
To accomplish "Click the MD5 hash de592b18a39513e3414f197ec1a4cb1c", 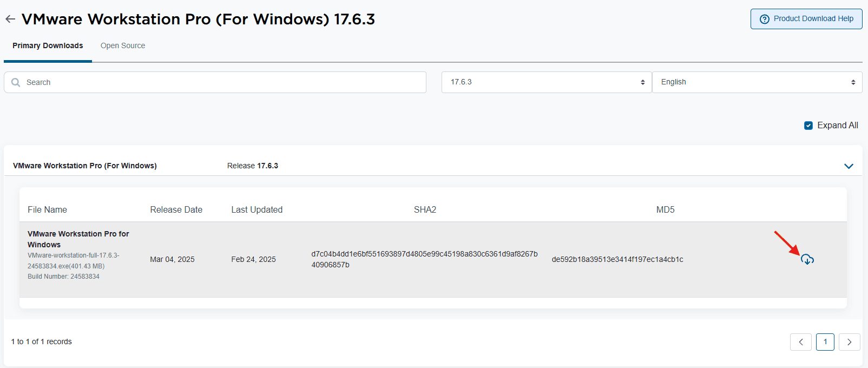I will click(617, 259).
